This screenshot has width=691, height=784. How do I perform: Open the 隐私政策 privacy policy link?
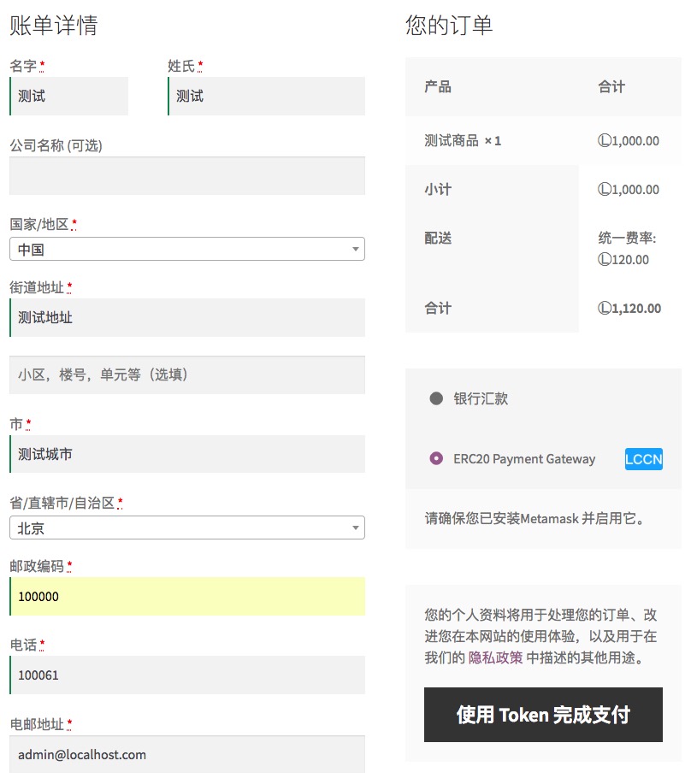pyautogui.click(x=495, y=658)
